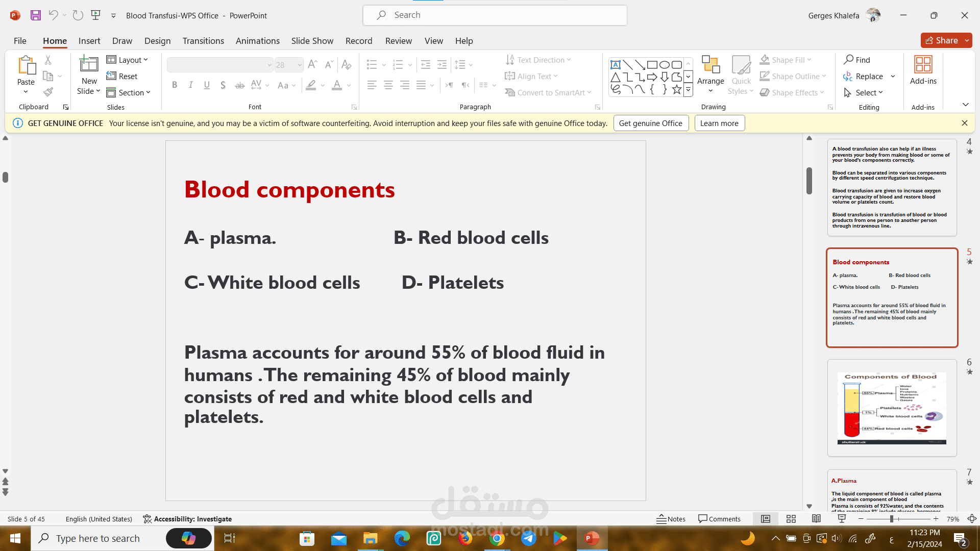The height and width of the screenshot is (551, 980).
Task: Open Microsoft Edge from taskbar
Action: pos(402,538)
